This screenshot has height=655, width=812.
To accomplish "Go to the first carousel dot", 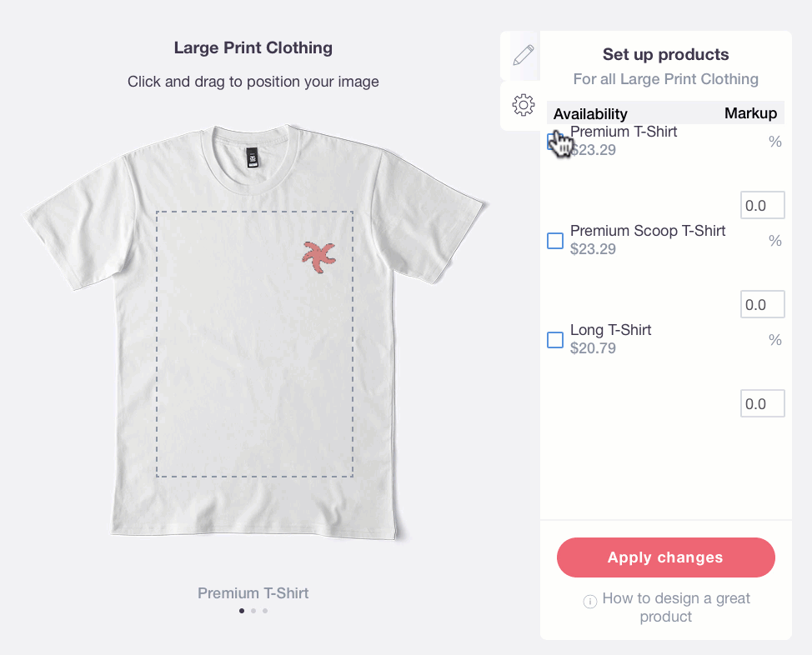I will coord(242,611).
